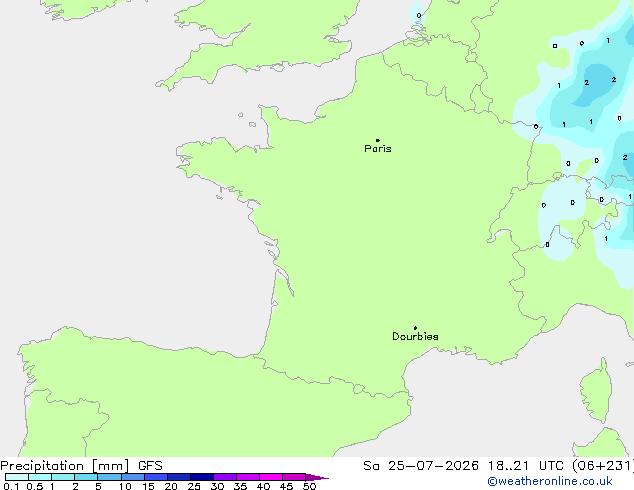This screenshot has width=634, height=490.
Task: Pick the 20–25 mm legend swatch
Action: (179, 477)
